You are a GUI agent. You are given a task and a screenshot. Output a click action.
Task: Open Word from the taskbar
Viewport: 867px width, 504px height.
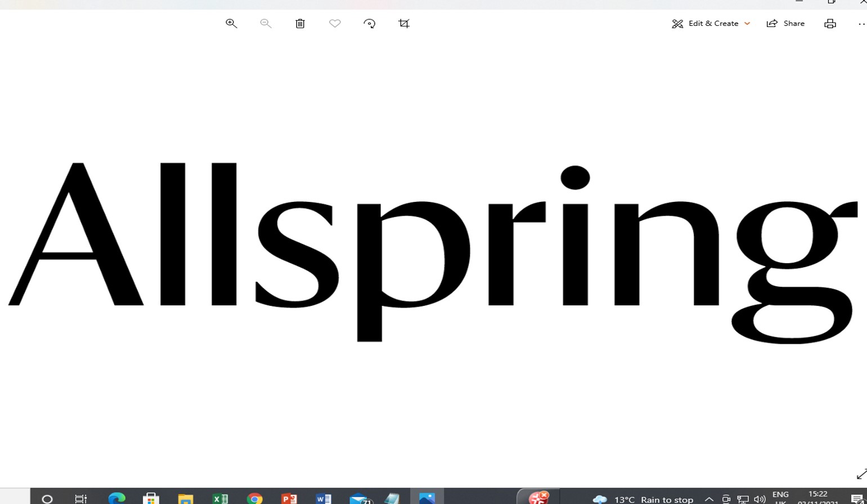tap(324, 498)
